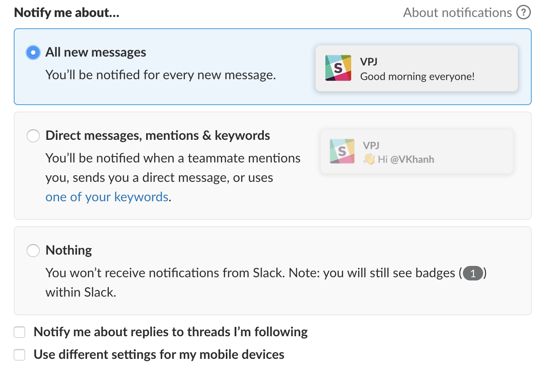Check the different mobile settings checkbox
Screen dimensions: 543x392
click(19, 355)
